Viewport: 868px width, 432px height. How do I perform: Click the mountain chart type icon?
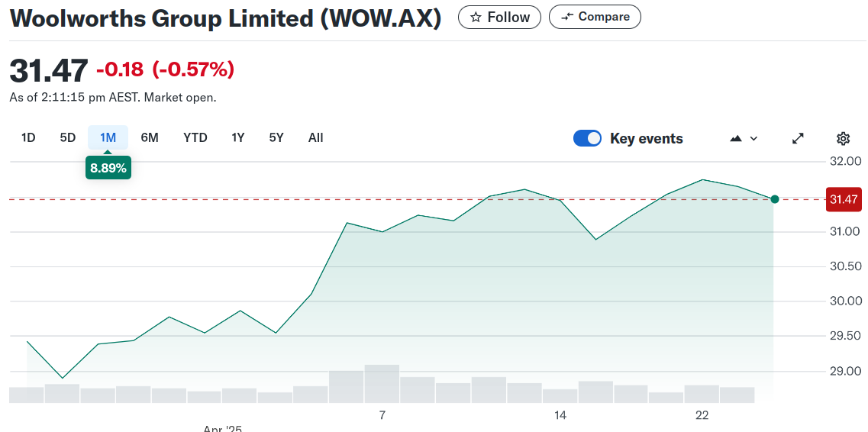(x=736, y=138)
